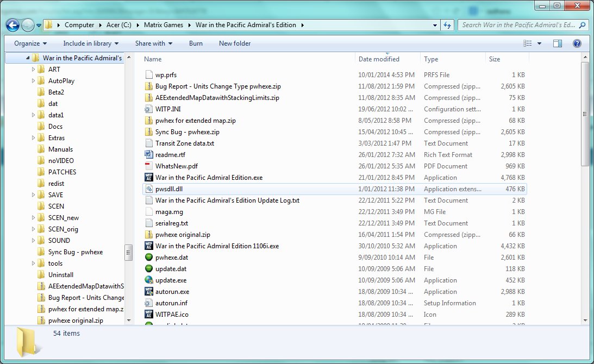Click the file list vertical scrollbar thumb
The width and height of the screenshot is (594, 364).
click(585, 114)
